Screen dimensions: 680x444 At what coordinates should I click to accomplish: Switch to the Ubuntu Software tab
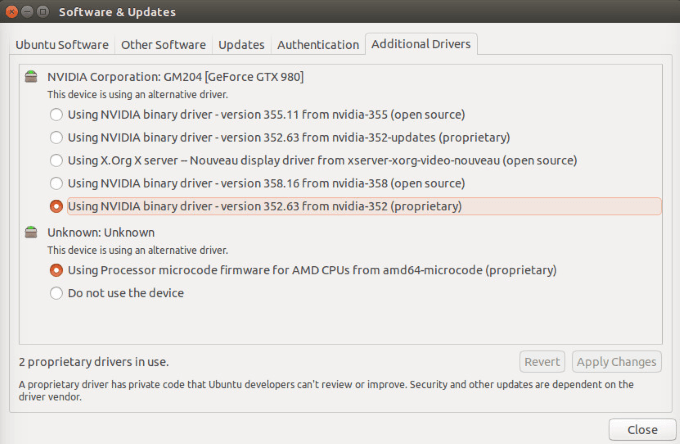point(64,45)
